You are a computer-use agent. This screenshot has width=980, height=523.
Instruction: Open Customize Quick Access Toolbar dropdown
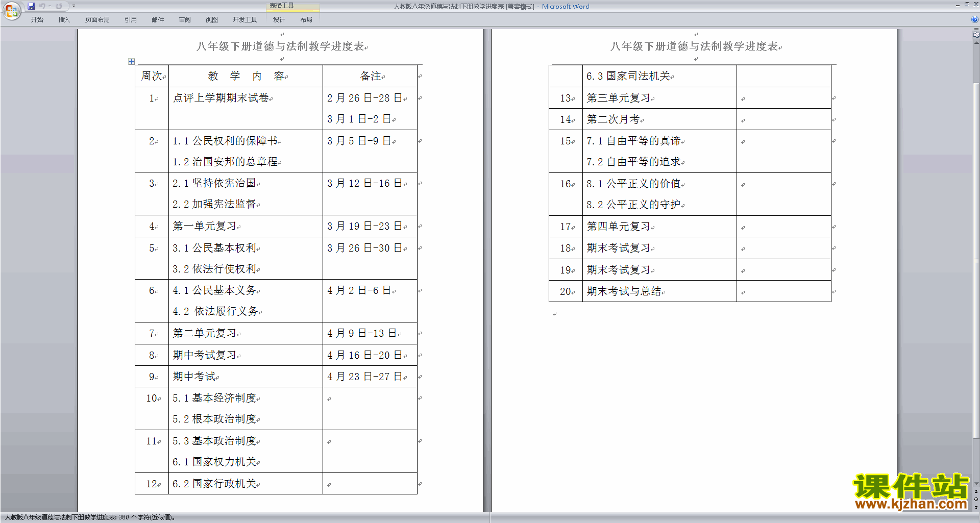(x=74, y=6)
